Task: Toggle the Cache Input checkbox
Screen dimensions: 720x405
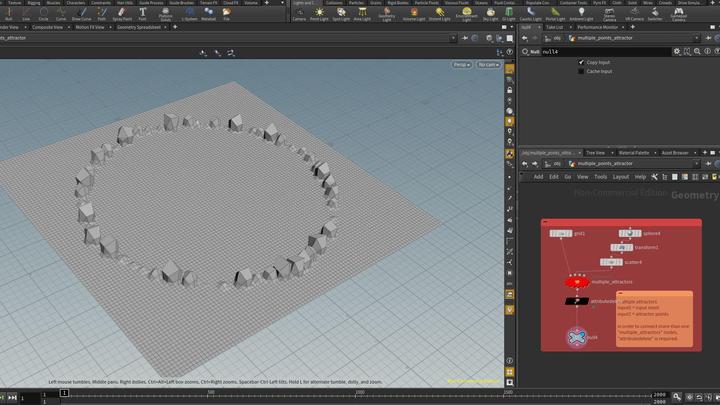Action: pos(581,71)
